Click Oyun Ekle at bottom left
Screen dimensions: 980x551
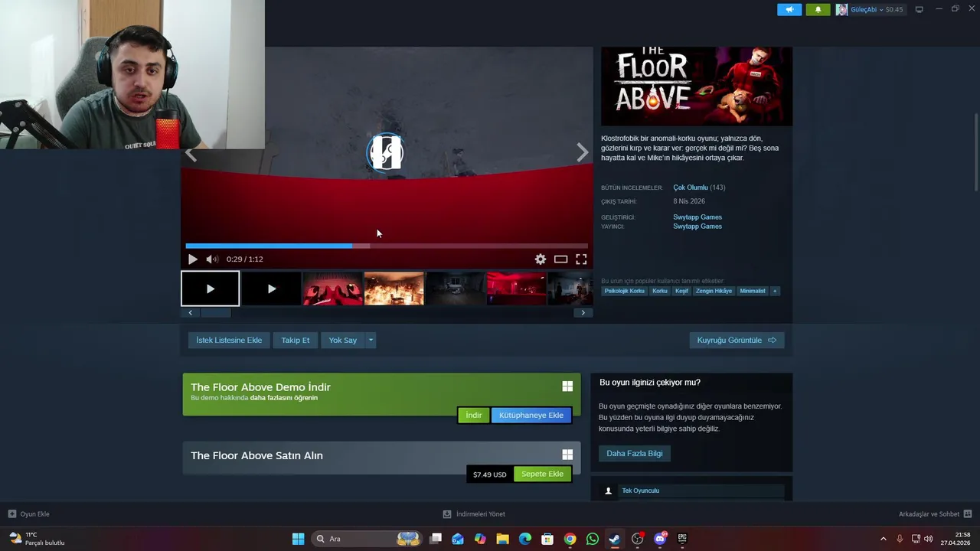[29, 514]
